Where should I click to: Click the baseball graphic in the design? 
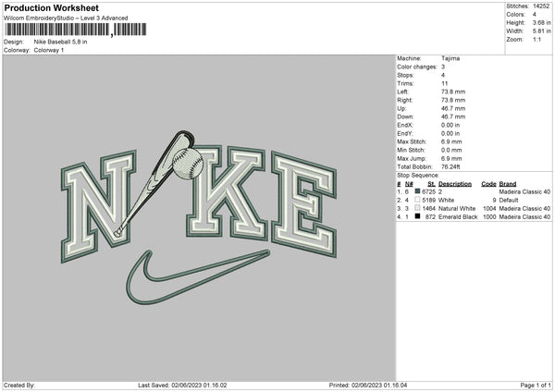point(188,164)
